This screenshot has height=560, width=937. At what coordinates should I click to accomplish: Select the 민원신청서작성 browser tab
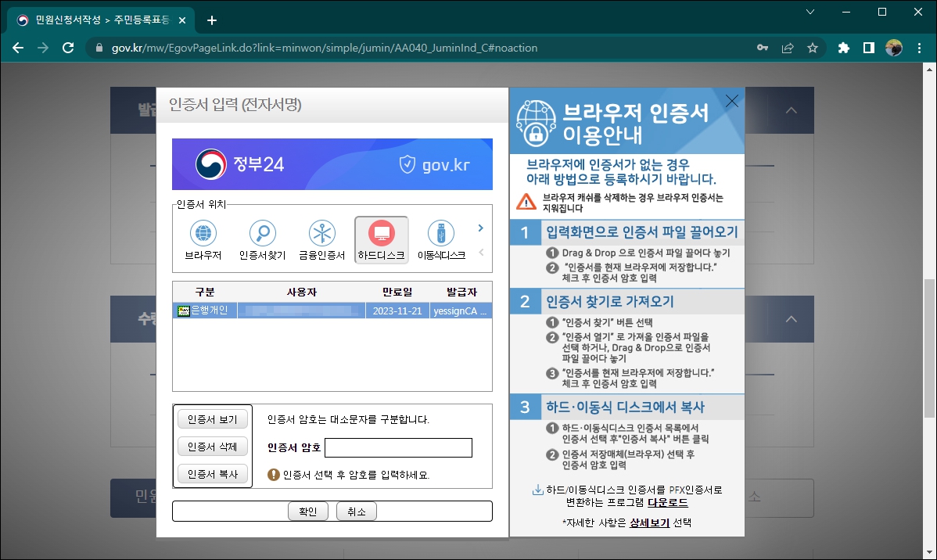tap(94, 20)
